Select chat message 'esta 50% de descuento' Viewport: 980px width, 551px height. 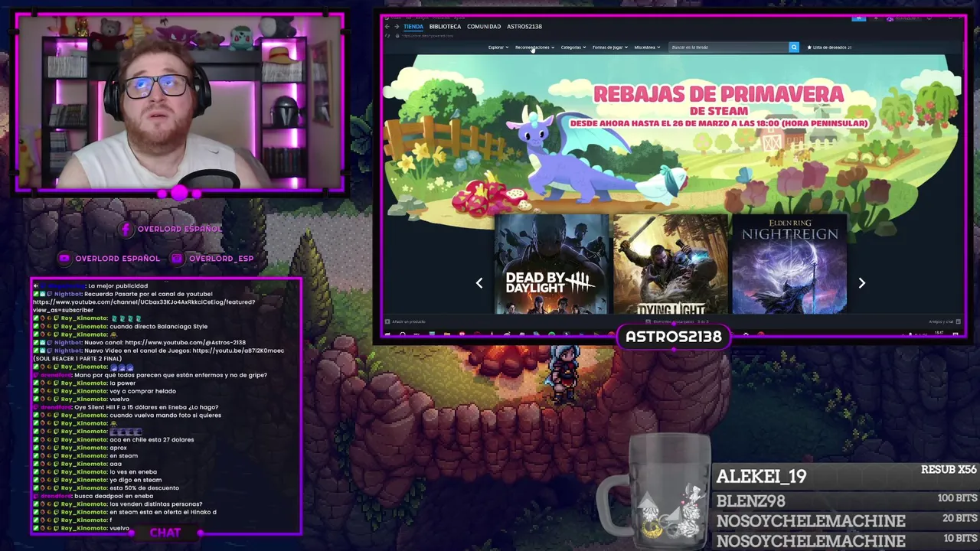pos(144,487)
